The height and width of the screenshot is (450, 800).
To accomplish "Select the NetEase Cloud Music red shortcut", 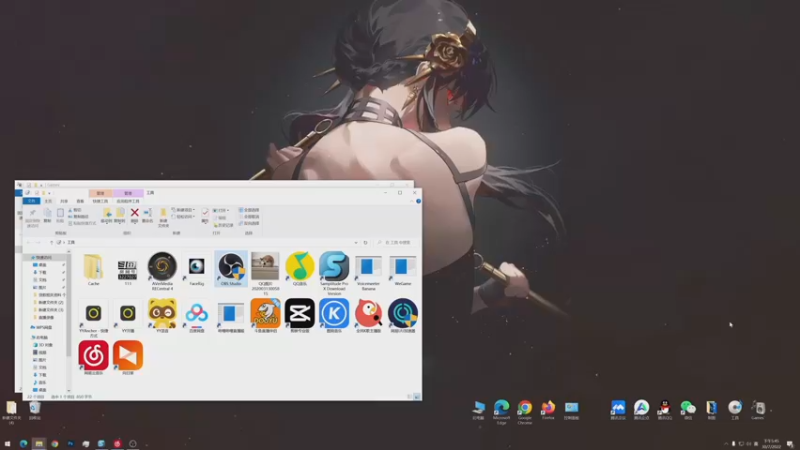I will 93,358.
